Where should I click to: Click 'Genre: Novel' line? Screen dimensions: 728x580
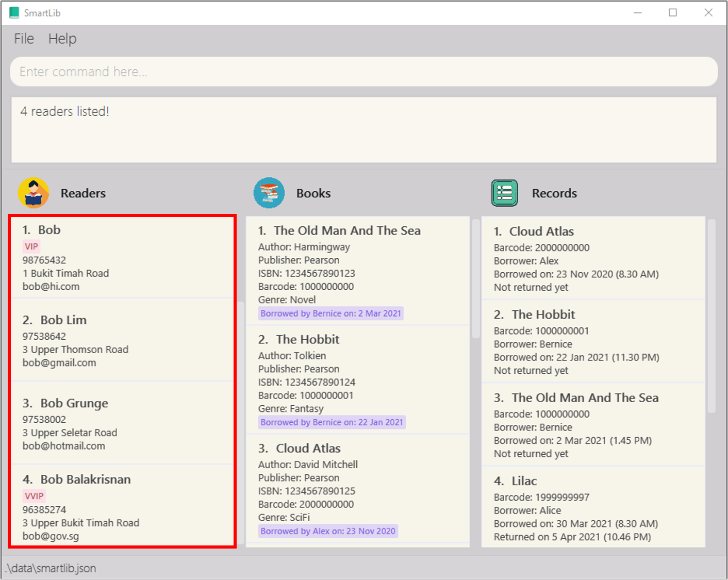point(287,300)
